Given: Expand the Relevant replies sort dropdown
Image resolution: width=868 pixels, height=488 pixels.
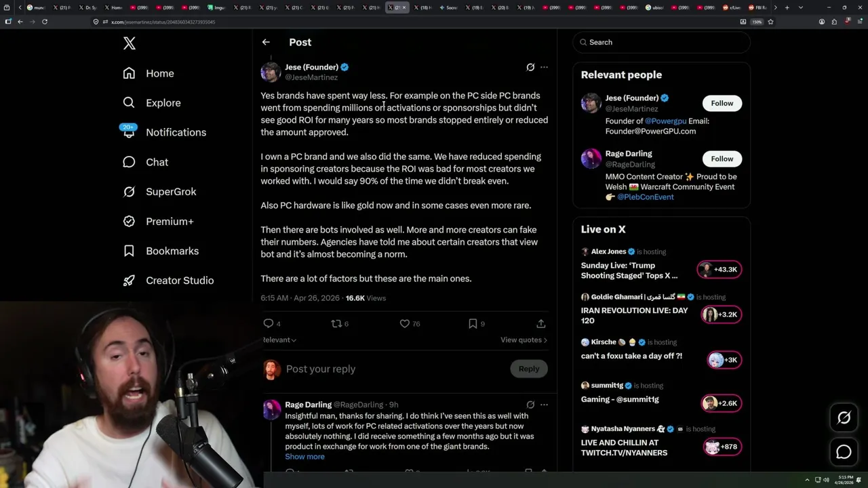Looking at the screenshot, I should 279,340.
